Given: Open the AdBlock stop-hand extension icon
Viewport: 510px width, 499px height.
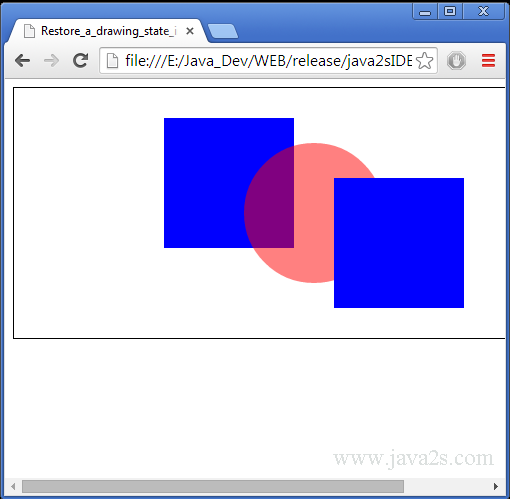Looking at the screenshot, I should point(456,61).
